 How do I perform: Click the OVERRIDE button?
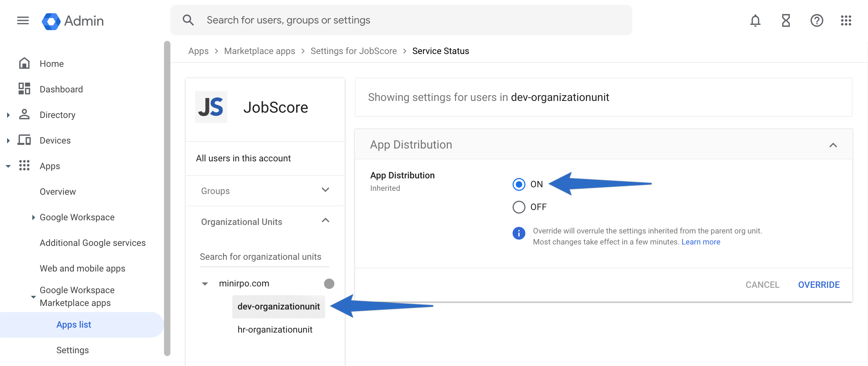(819, 285)
